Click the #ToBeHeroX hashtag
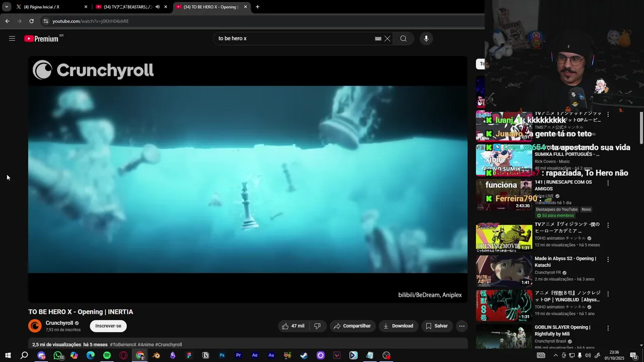Screen dimensions: 644x362 click(123, 345)
